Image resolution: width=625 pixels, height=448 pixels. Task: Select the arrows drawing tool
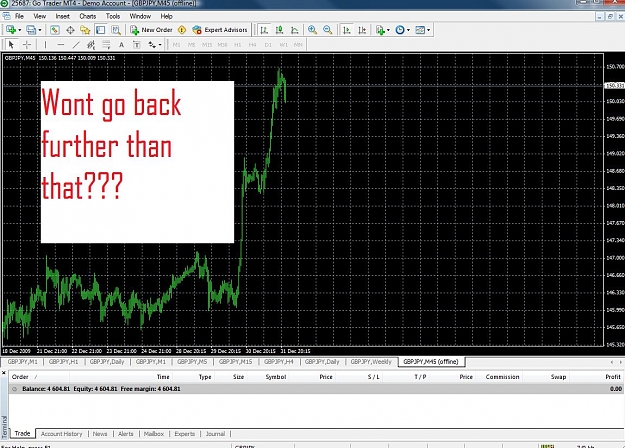[152, 45]
